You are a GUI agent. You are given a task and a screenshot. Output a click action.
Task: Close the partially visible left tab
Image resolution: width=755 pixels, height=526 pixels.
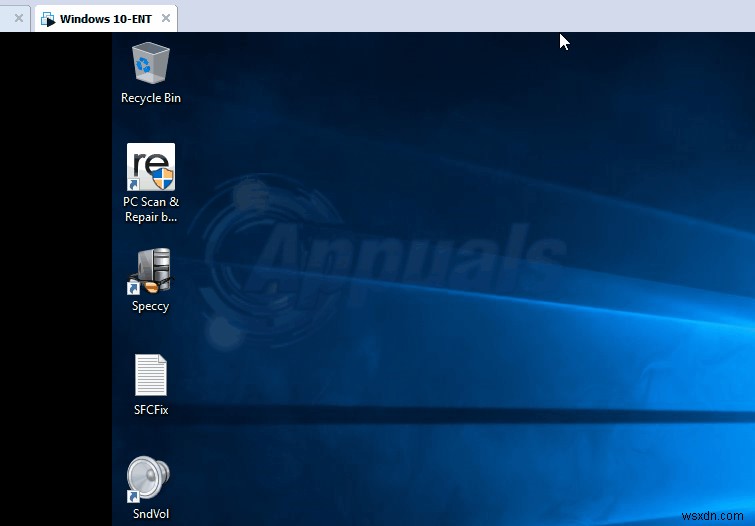[x=19, y=18]
